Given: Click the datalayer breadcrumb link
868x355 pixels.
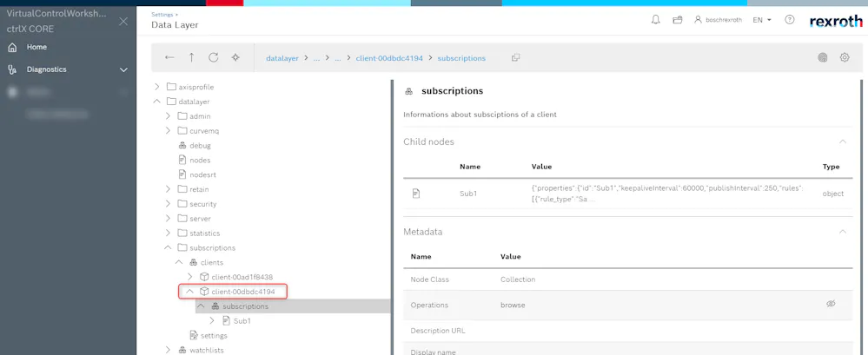Looking at the screenshot, I should coord(282,58).
